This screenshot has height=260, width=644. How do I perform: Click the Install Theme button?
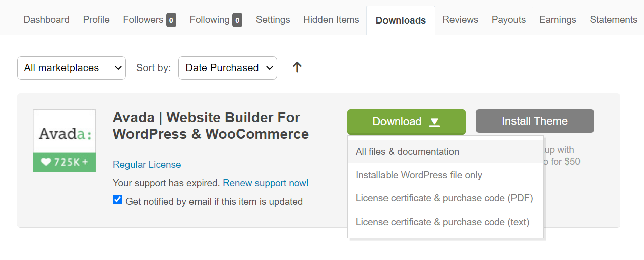[x=535, y=121]
